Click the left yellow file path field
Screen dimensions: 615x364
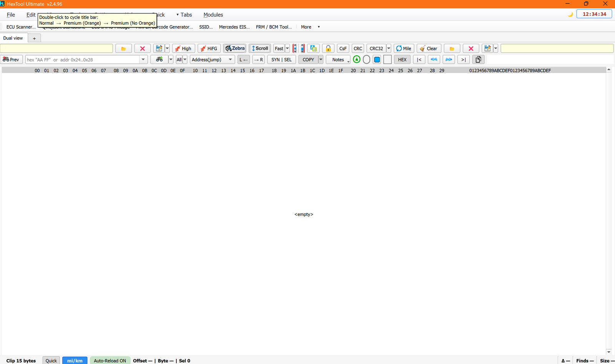(57, 48)
